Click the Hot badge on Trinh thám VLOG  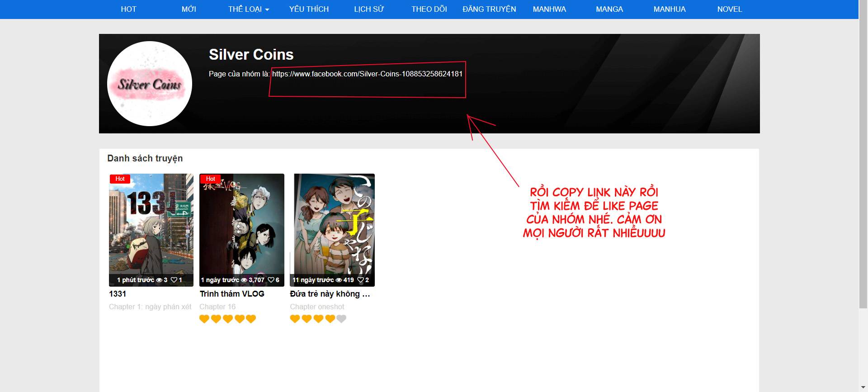[x=210, y=179]
